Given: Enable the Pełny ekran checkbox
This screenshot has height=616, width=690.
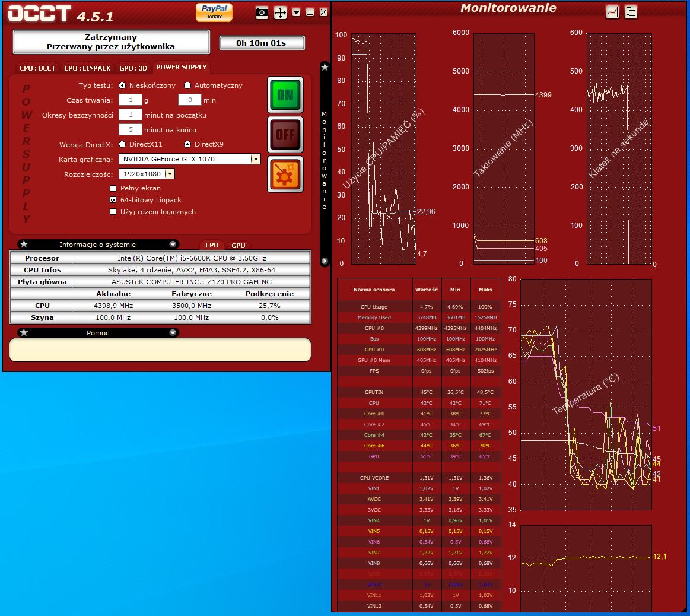Looking at the screenshot, I should (x=113, y=188).
